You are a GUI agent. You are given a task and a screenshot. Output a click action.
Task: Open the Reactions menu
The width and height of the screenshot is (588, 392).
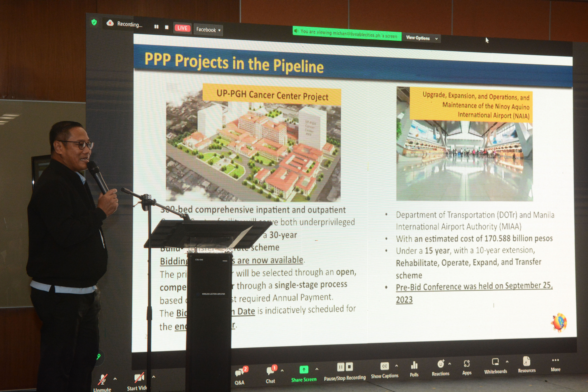pyautogui.click(x=441, y=368)
